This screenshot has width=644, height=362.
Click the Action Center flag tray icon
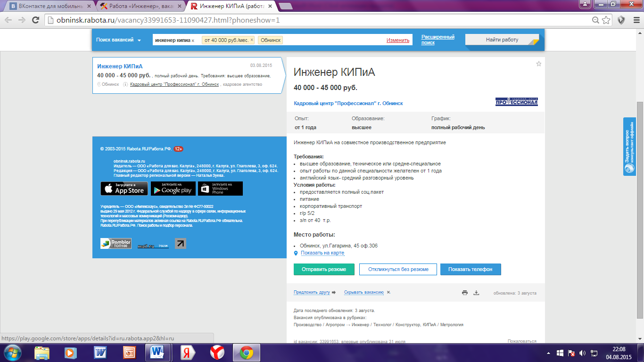571,353
